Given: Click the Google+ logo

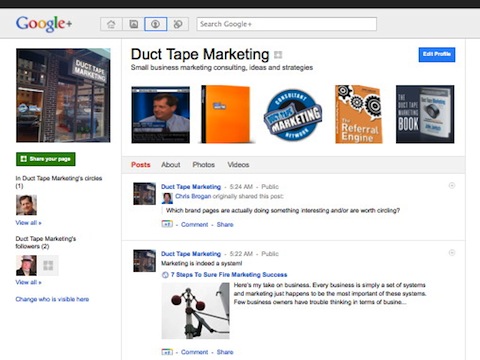Looking at the screenshot, I should (44, 24).
